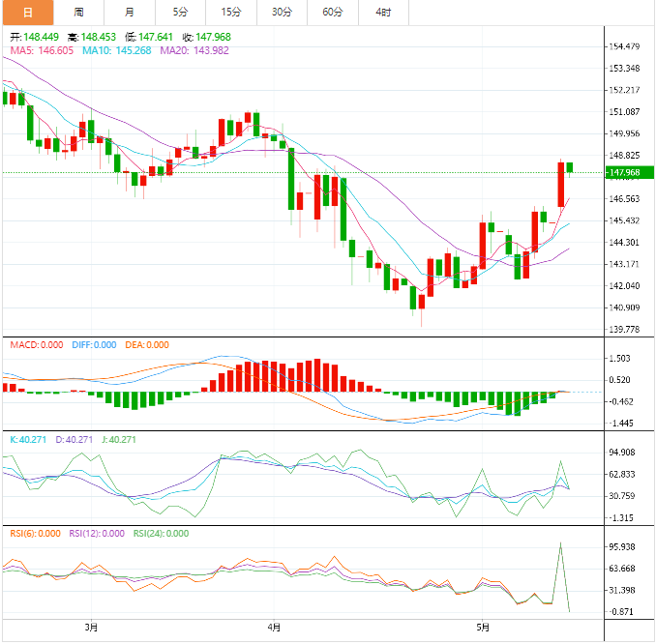Screen dimensions: 656x644
Task: Click the DEA: 0.000 indicator label
Action: coord(147,345)
